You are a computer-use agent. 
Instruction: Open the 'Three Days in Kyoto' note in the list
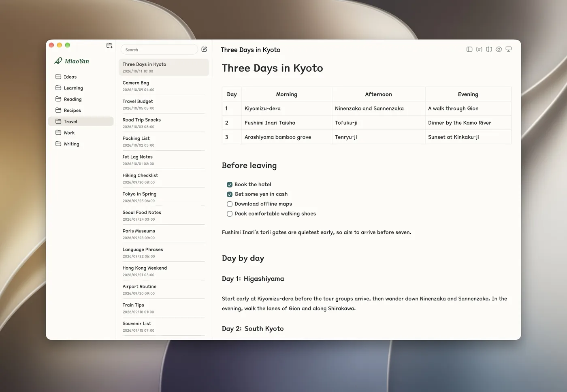pyautogui.click(x=164, y=67)
